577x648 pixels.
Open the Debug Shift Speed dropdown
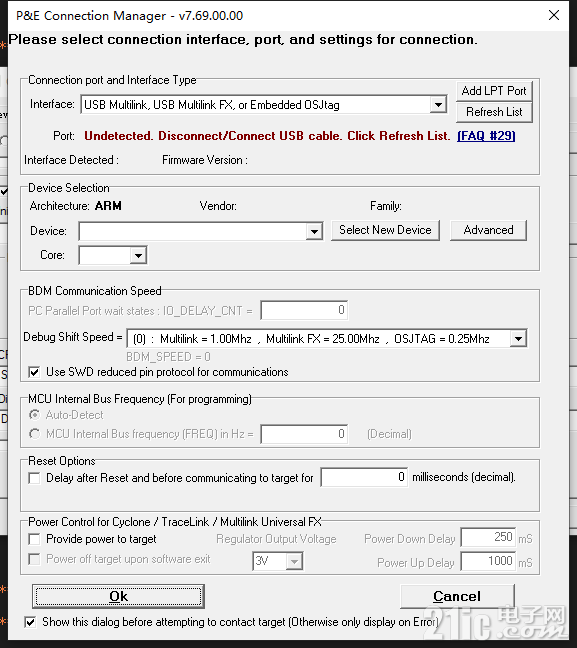(518, 339)
